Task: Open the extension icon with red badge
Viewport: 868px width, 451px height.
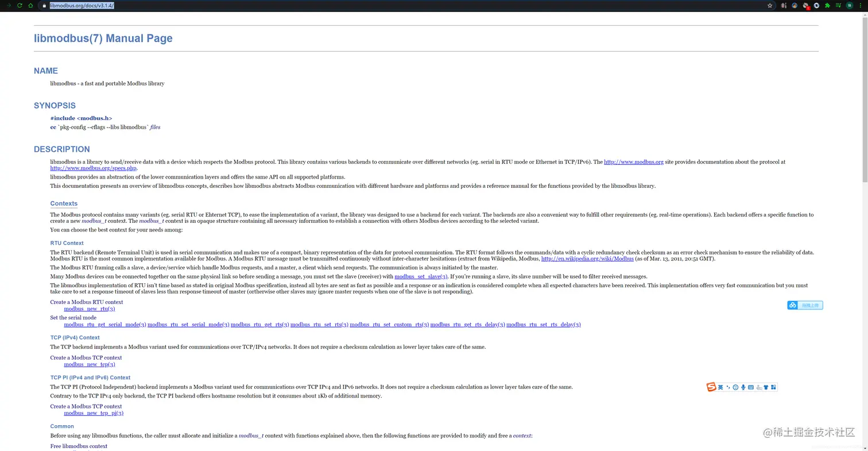Action: pyautogui.click(x=806, y=6)
